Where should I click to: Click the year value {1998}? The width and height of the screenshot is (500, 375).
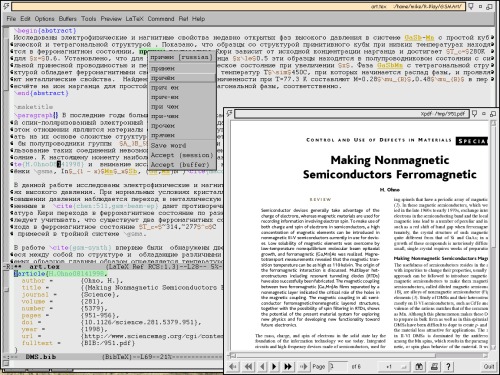tap(94, 329)
